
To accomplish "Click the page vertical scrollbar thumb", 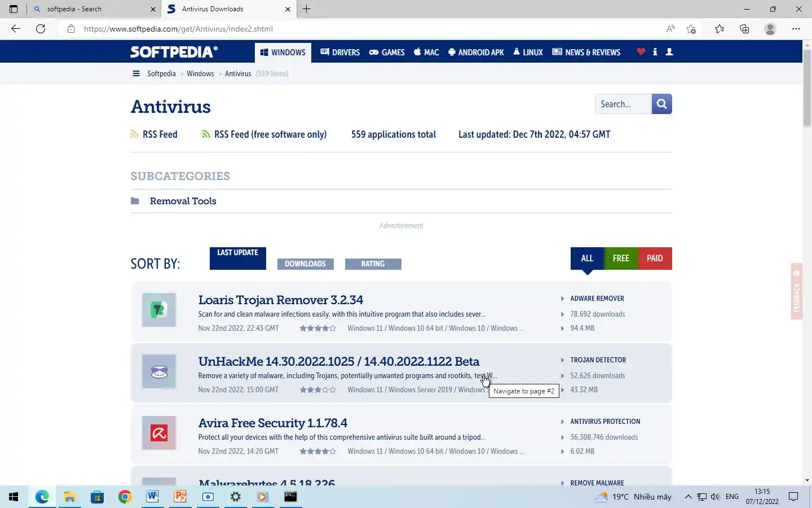I will click(807, 89).
